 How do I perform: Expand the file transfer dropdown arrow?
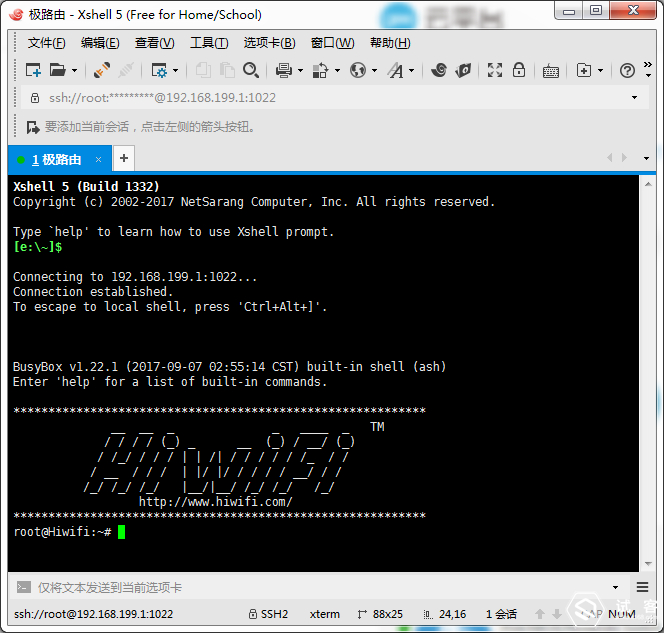pos(337,70)
